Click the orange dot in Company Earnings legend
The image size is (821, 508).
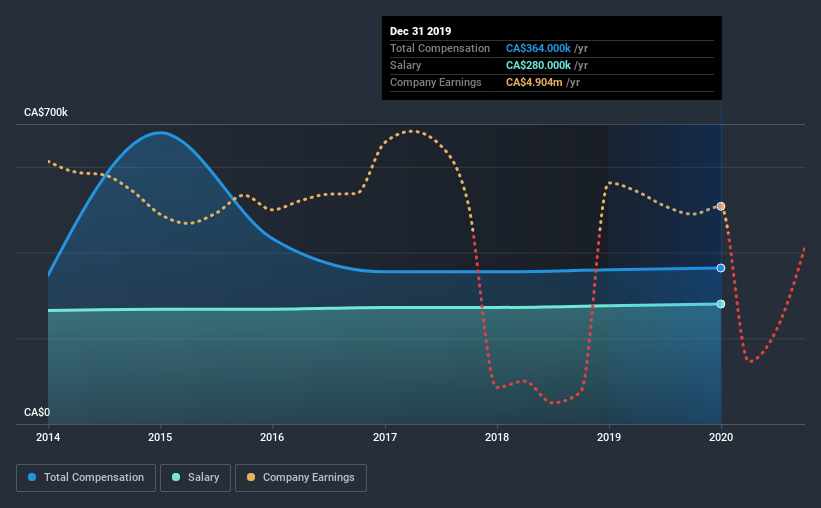pos(251,477)
